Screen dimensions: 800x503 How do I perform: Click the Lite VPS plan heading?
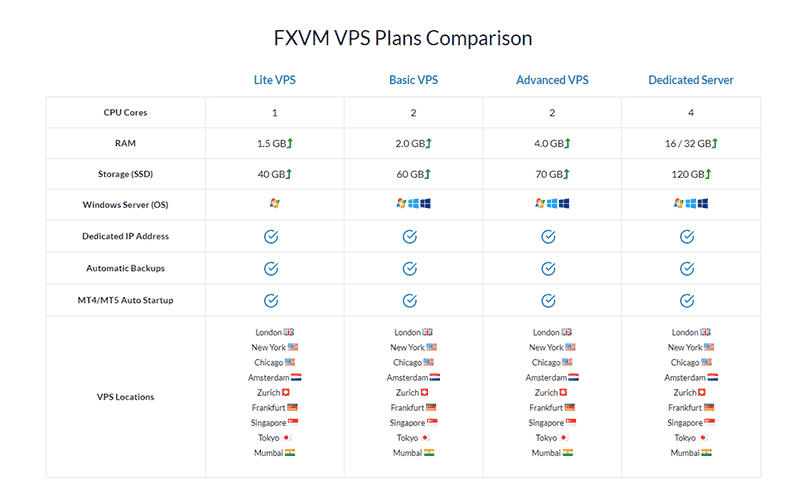(x=274, y=80)
